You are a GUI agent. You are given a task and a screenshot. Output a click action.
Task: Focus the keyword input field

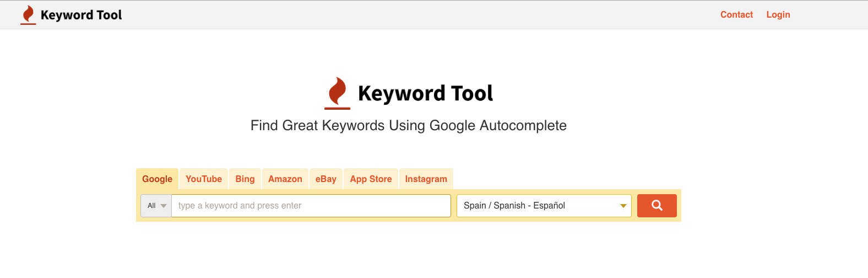pos(311,206)
